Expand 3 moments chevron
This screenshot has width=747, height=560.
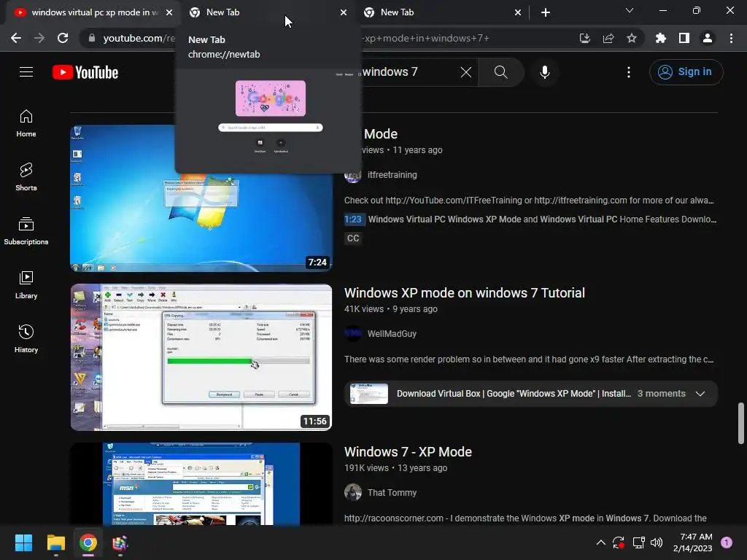pos(700,394)
